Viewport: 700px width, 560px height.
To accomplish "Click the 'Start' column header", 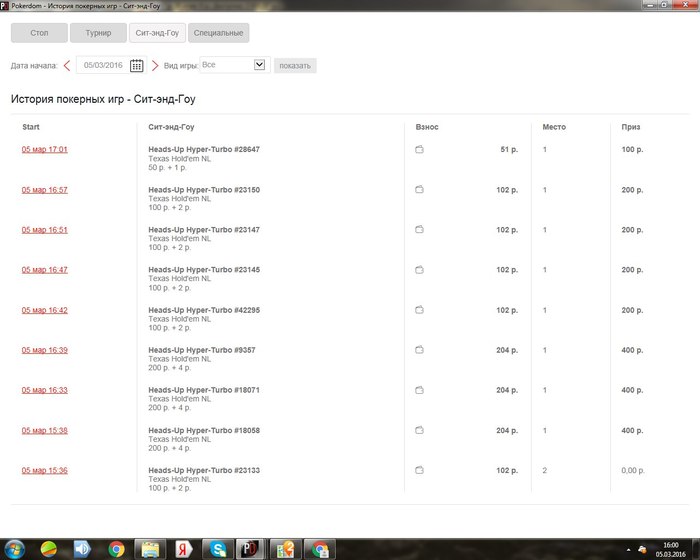I will (x=31, y=127).
